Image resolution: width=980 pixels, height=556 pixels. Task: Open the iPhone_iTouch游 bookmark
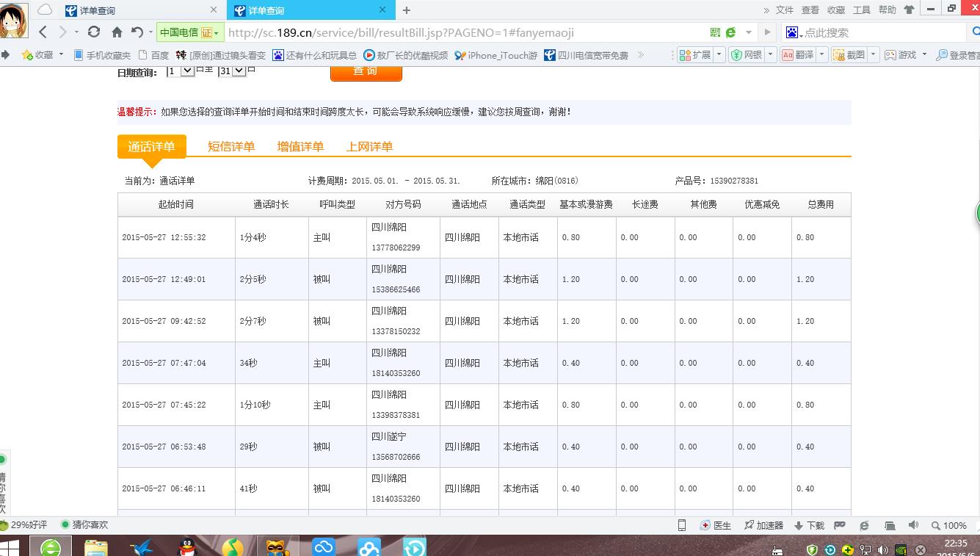pyautogui.click(x=496, y=55)
